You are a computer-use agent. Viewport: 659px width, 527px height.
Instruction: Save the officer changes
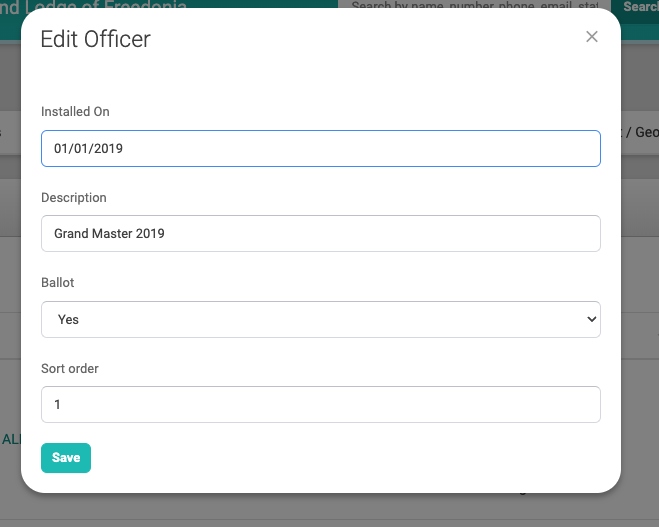[x=66, y=458]
